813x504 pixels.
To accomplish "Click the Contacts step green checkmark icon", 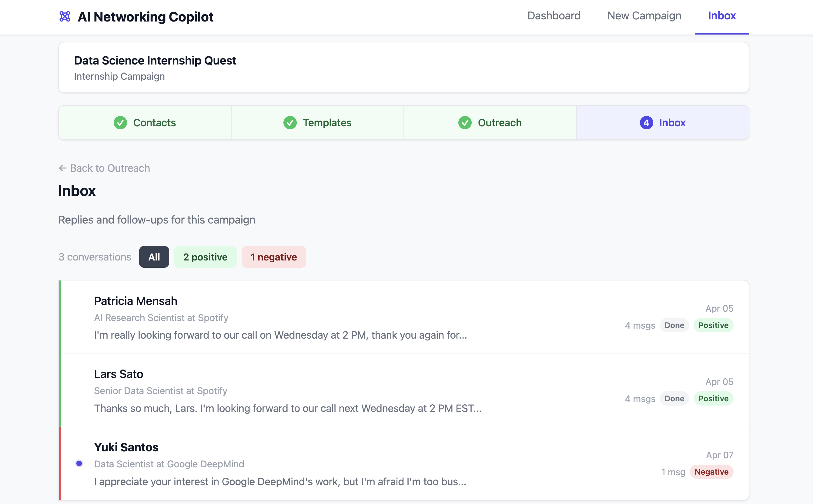I will [x=120, y=123].
